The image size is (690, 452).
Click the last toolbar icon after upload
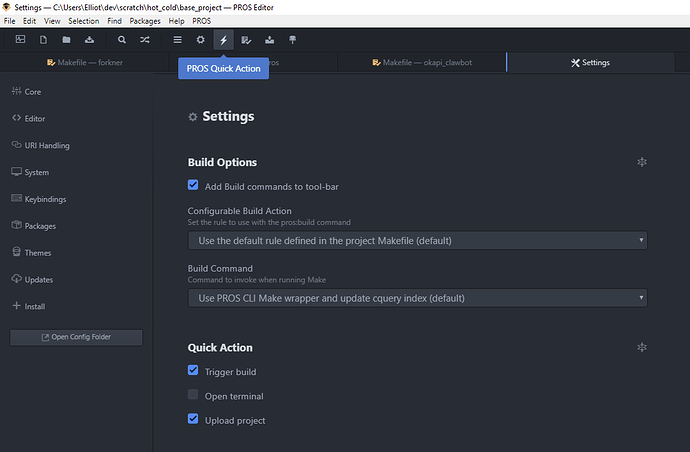[292, 40]
